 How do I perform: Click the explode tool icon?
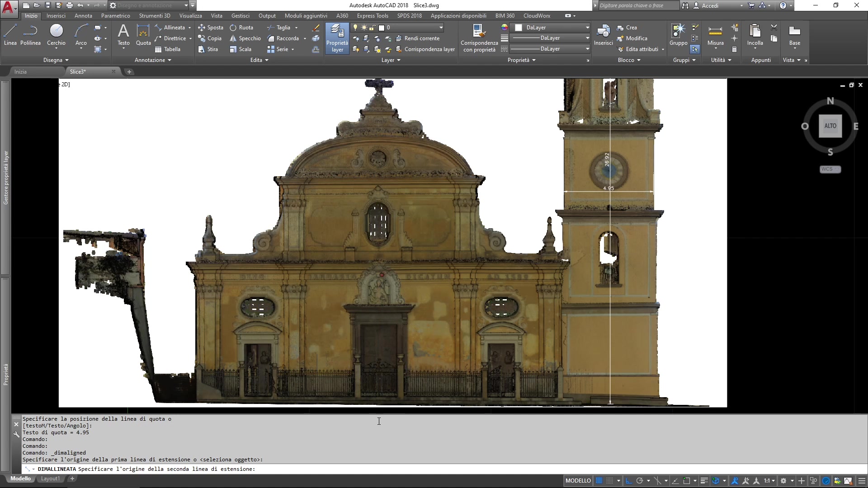point(316,38)
